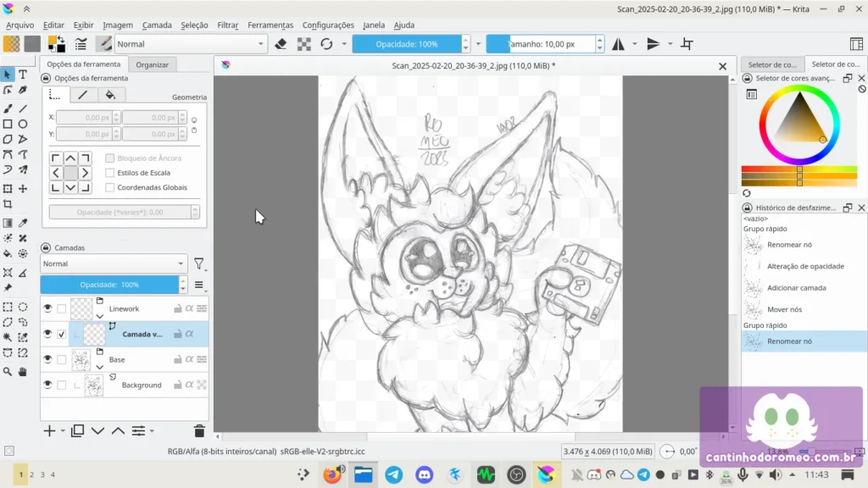This screenshot has width=868, height=488.
Task: Open the brush blending mode Normal dropdown
Action: tap(190, 44)
